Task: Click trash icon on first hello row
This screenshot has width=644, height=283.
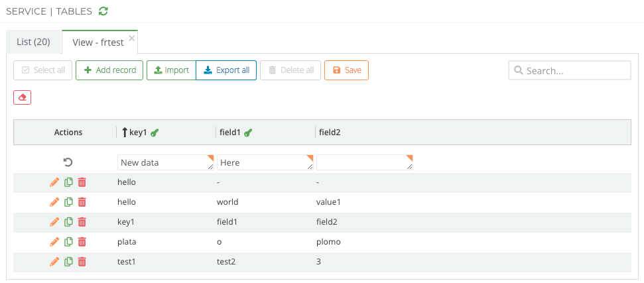Action: coord(82,182)
